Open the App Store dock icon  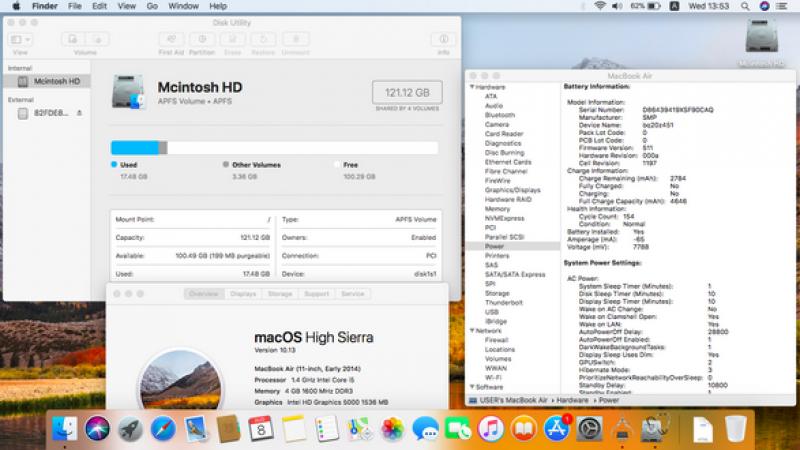tap(555, 429)
